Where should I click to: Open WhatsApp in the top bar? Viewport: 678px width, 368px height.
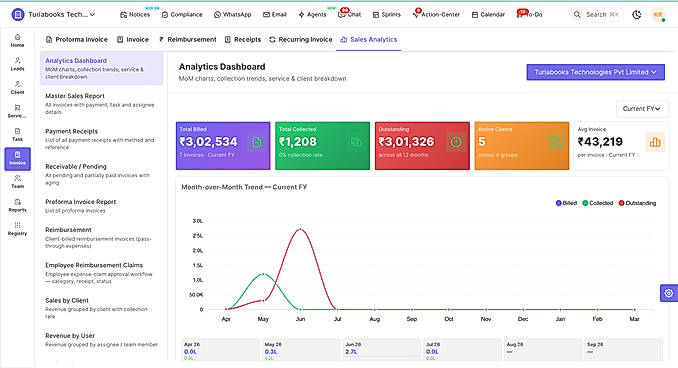tap(232, 15)
